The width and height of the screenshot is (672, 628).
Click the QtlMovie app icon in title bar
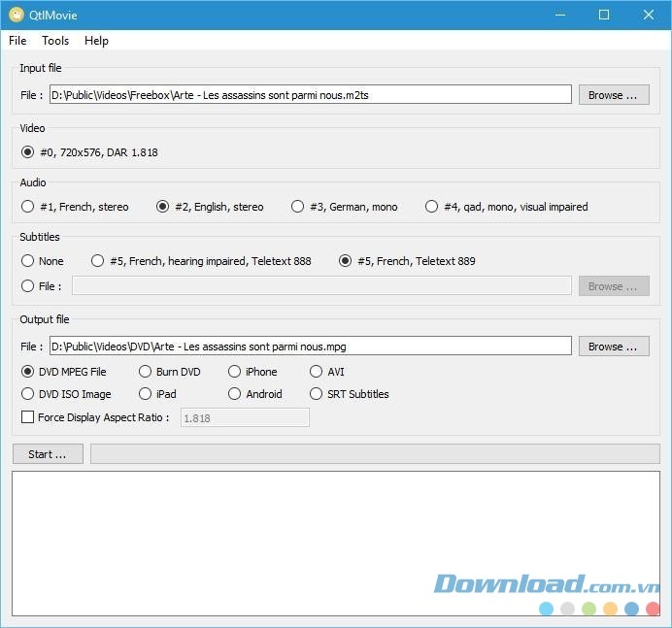pos(17,15)
